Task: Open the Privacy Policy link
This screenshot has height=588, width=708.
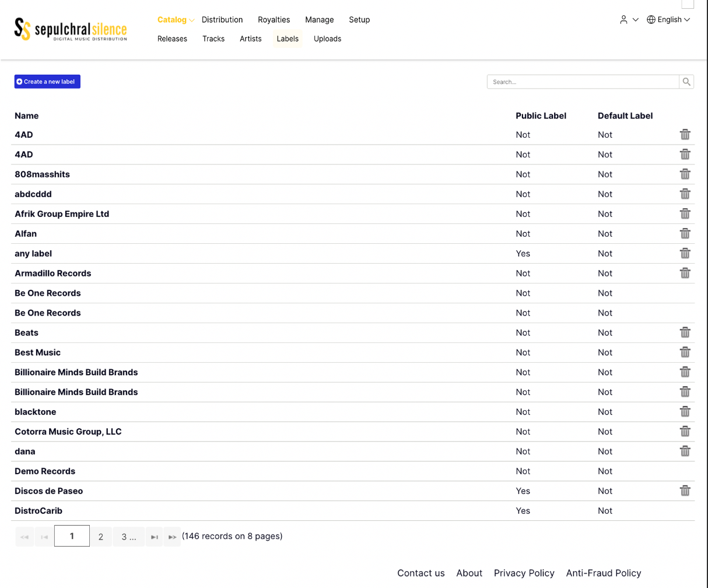Action: 524,573
